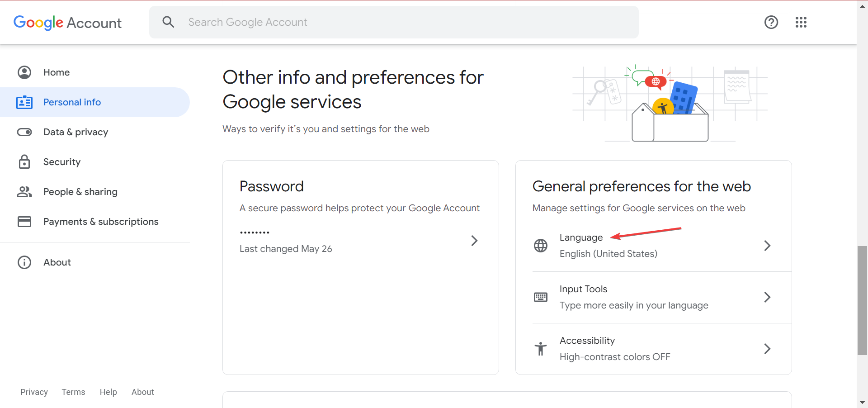Viewport: 868px width, 408px height.
Task: Go to Home in the sidebar
Action: point(95,72)
